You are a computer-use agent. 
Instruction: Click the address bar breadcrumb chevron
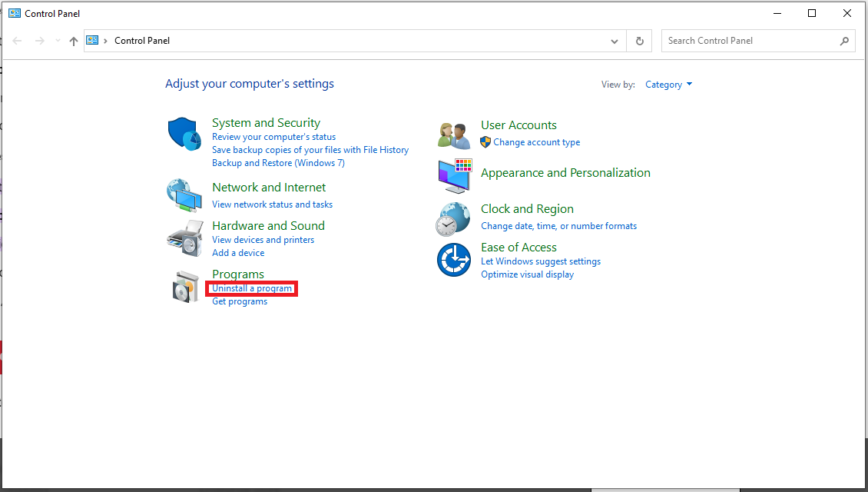(x=105, y=41)
